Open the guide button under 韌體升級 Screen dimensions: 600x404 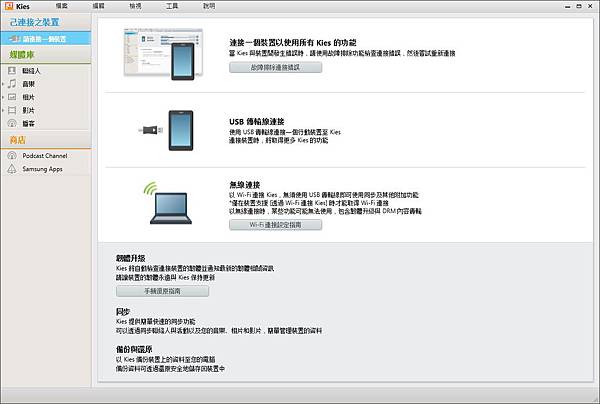(x=162, y=291)
